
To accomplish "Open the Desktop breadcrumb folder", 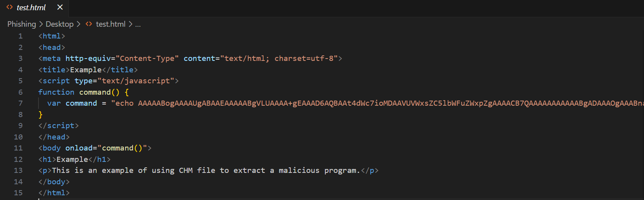I will 59,24.
